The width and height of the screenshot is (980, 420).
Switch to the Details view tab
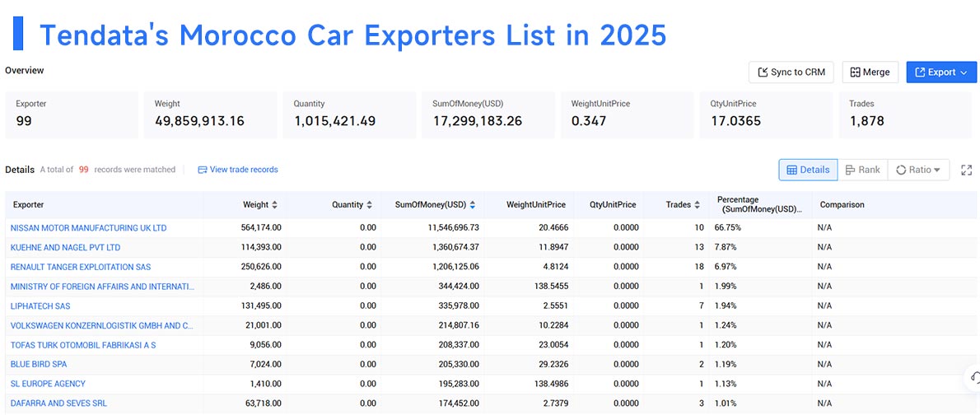808,170
